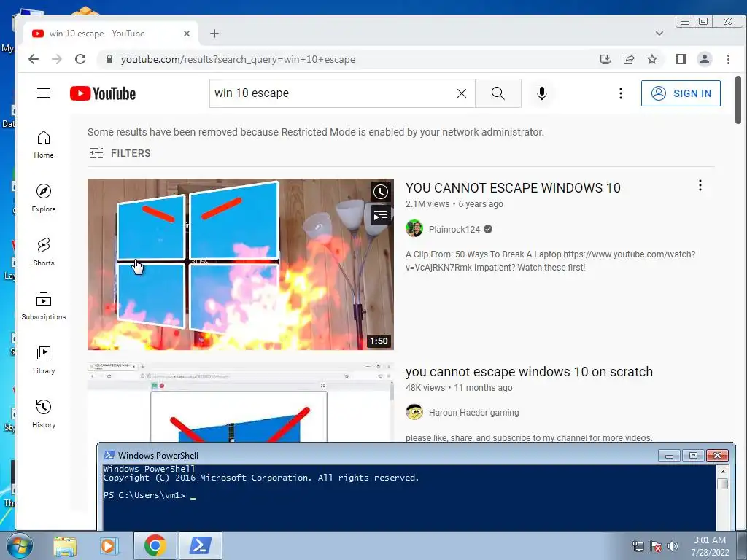
Task: Toggle Chrome side panel
Action: point(681,59)
